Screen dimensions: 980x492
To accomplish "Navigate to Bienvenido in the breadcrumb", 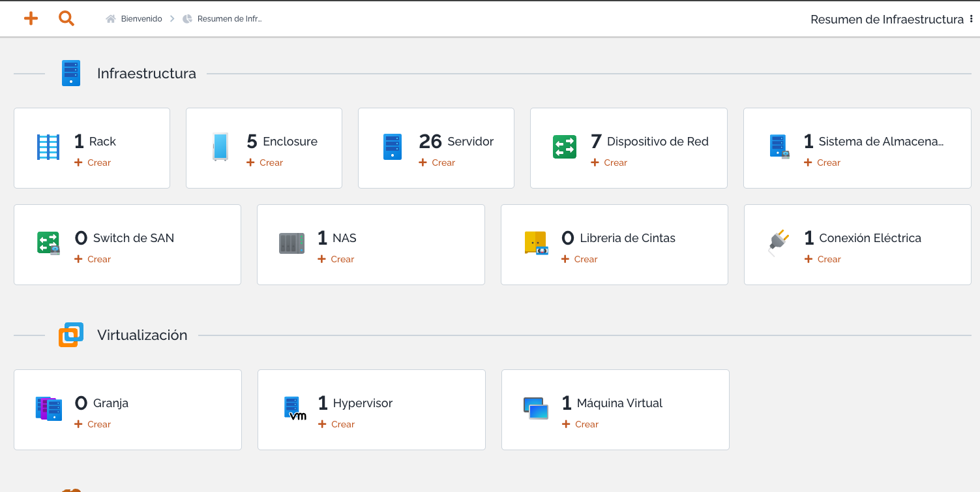I will coord(140,18).
